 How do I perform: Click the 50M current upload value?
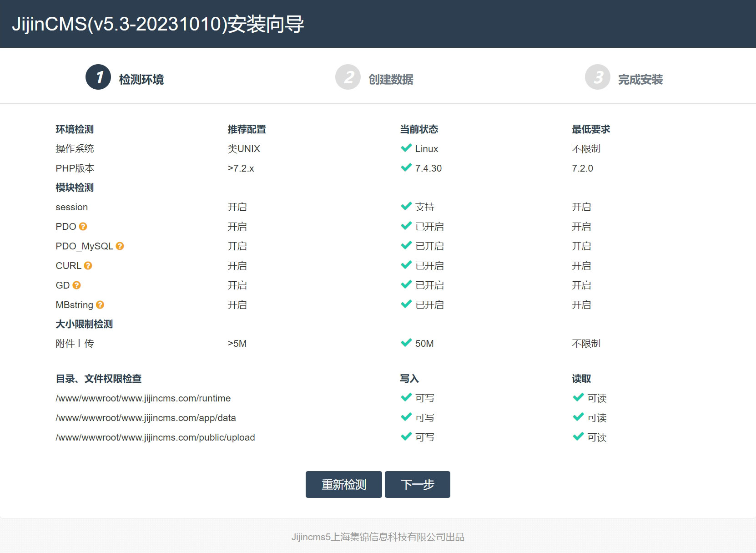424,344
